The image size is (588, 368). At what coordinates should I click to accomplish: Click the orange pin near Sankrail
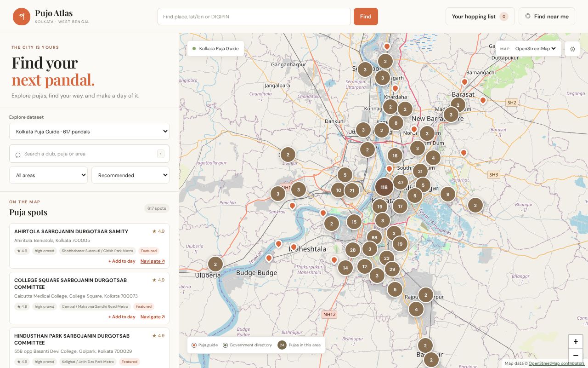292,206
